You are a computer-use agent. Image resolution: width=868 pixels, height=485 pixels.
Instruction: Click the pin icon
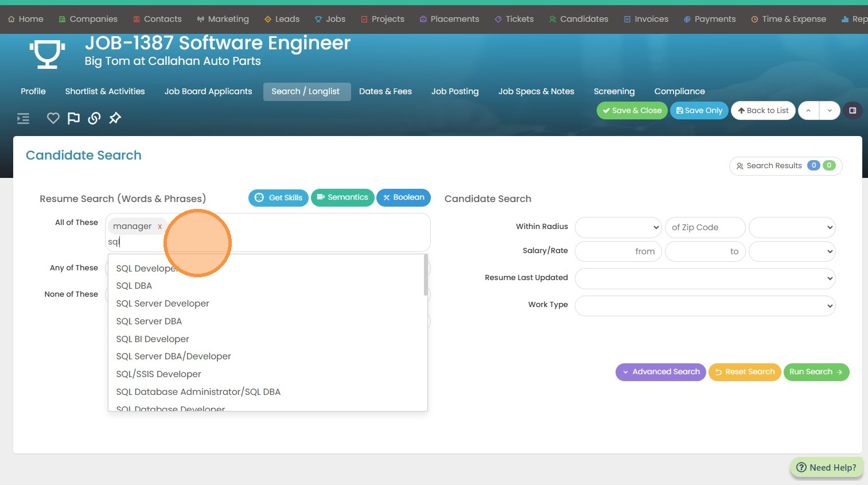[115, 118]
